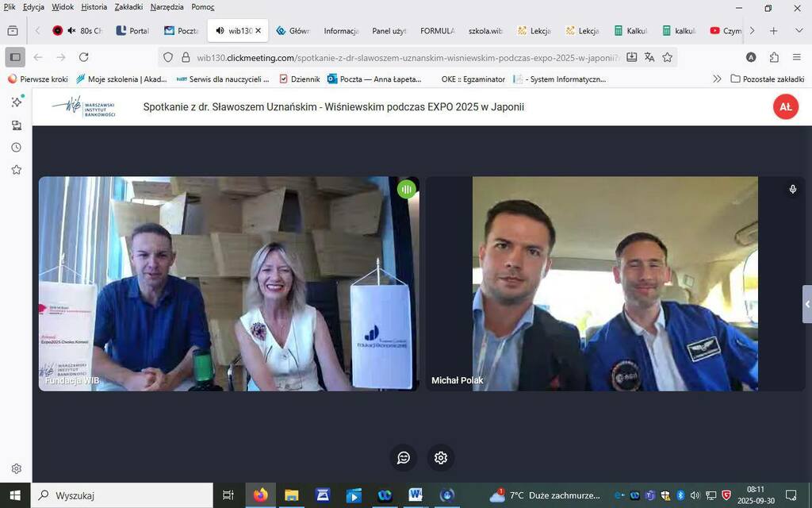This screenshot has height=508, width=812.
Task: Open the Pozostałe zakładki folder
Action: 767,79
